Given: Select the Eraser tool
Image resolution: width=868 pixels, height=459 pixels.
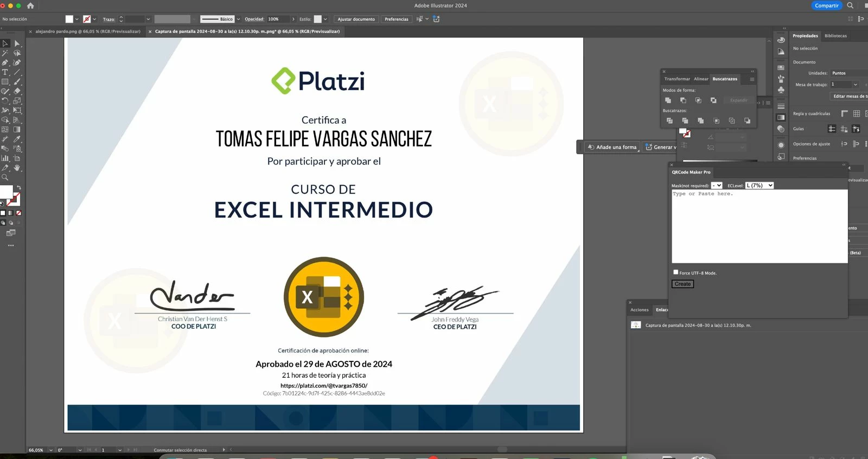Looking at the screenshot, I should [x=17, y=91].
